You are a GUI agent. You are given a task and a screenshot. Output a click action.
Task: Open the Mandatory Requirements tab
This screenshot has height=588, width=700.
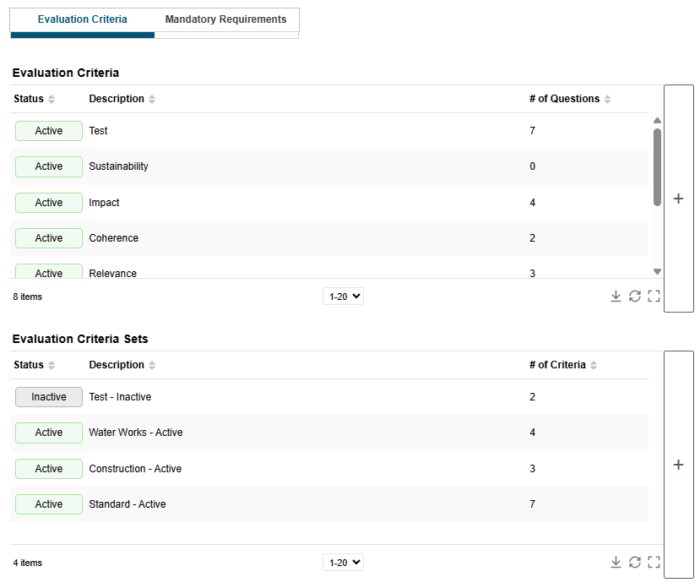pos(226,19)
